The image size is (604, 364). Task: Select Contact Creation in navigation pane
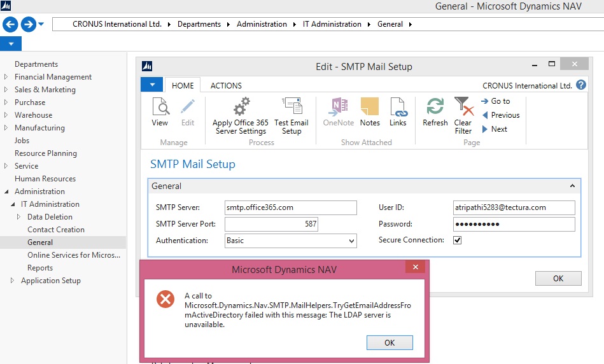[x=56, y=230]
